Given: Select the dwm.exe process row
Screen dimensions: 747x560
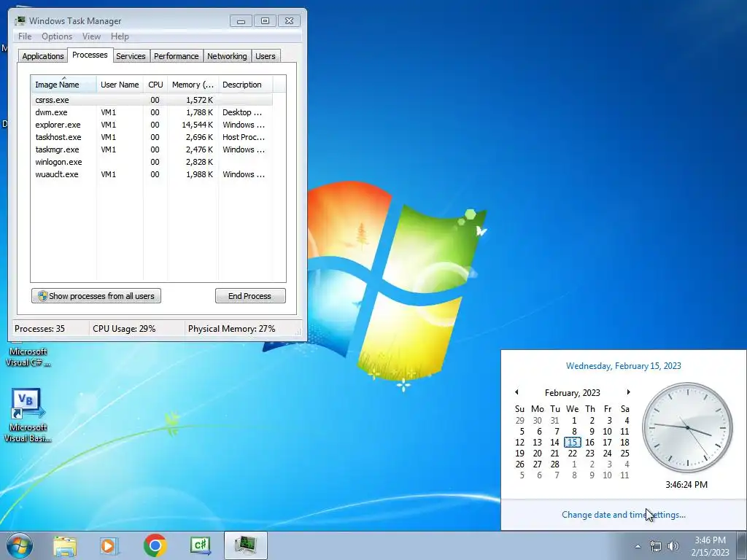Looking at the screenshot, I should [152, 112].
